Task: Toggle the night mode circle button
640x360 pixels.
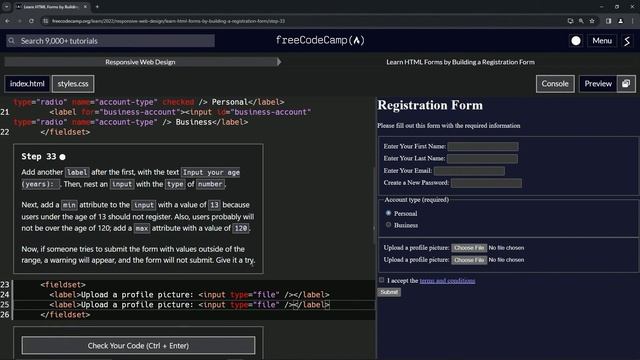Action: (576, 41)
